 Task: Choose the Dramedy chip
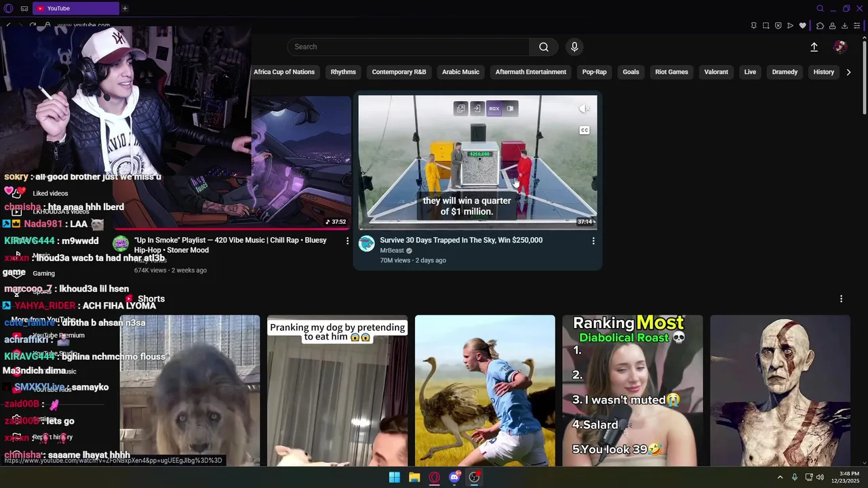coord(785,72)
